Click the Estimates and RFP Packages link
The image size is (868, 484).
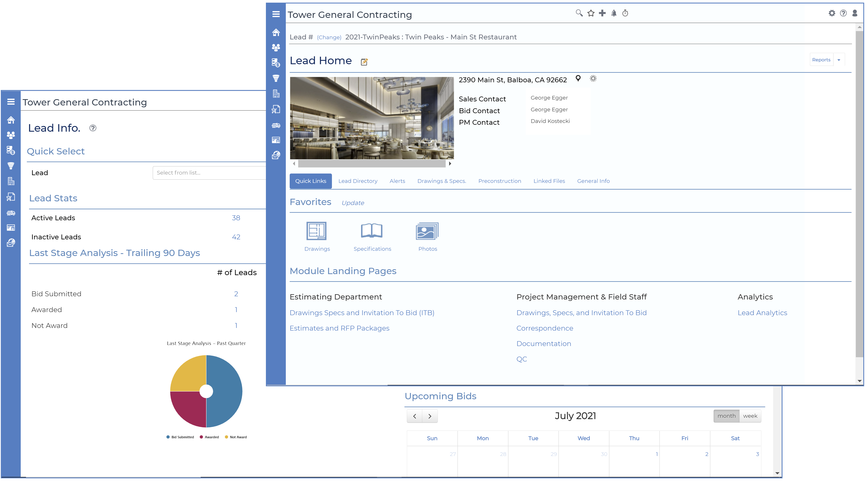pos(339,328)
